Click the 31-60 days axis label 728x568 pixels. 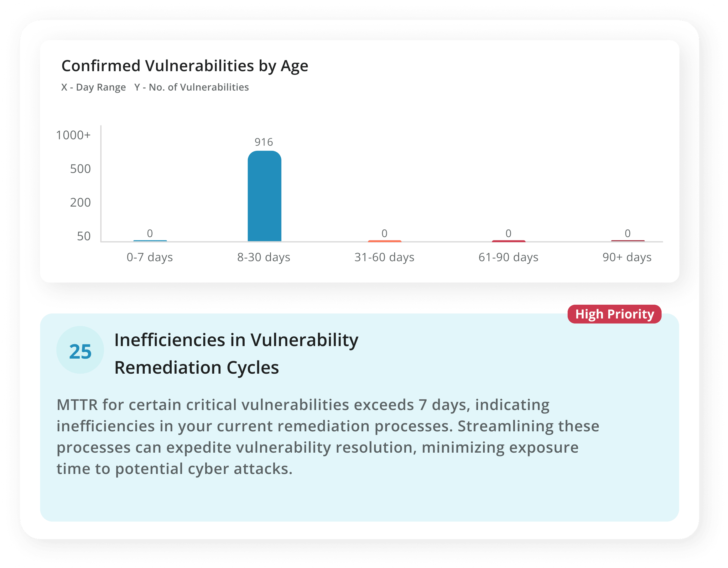click(384, 257)
